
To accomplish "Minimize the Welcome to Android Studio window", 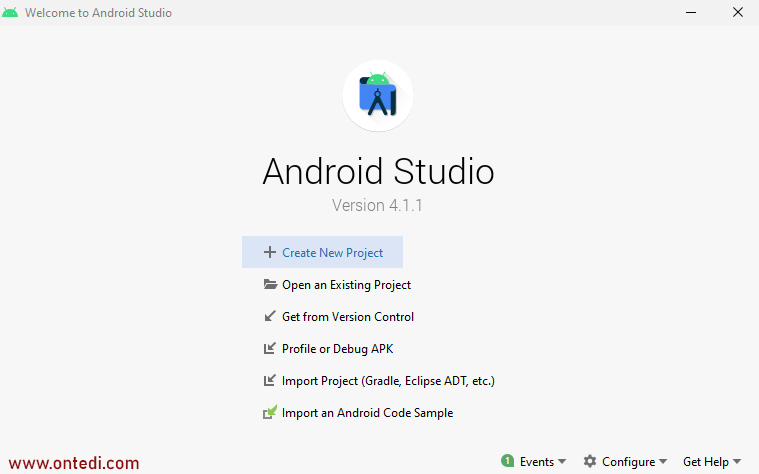I will pyautogui.click(x=691, y=13).
